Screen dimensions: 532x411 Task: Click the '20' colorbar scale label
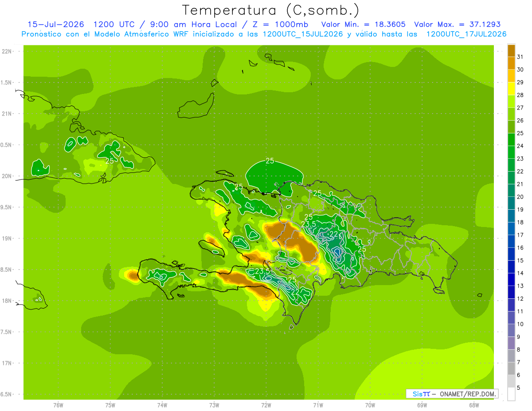click(520, 197)
